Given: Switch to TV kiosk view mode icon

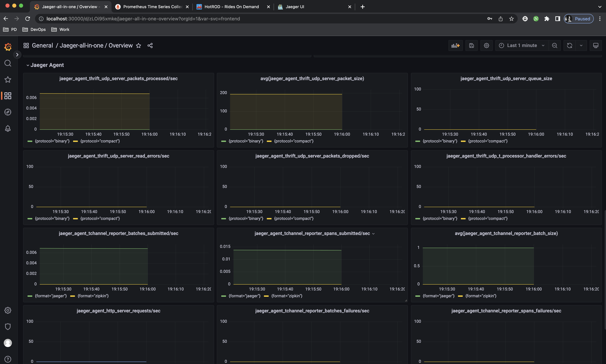Looking at the screenshot, I should coord(595,46).
